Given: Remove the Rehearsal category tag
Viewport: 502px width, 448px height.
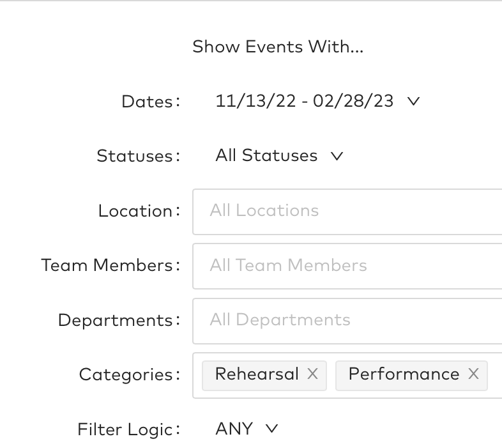Looking at the screenshot, I should pyautogui.click(x=312, y=375).
